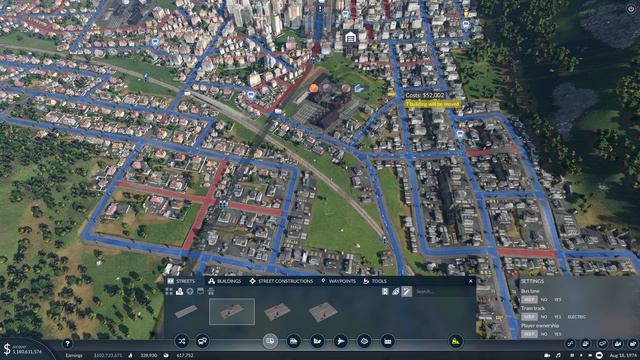Filter streets by third category icon
Screen dimensions: 640x360
[x=190, y=291]
